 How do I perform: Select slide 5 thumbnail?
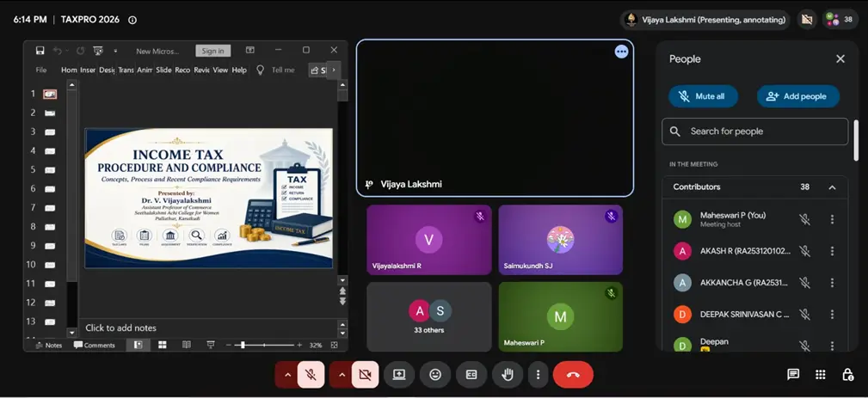pyautogui.click(x=50, y=169)
